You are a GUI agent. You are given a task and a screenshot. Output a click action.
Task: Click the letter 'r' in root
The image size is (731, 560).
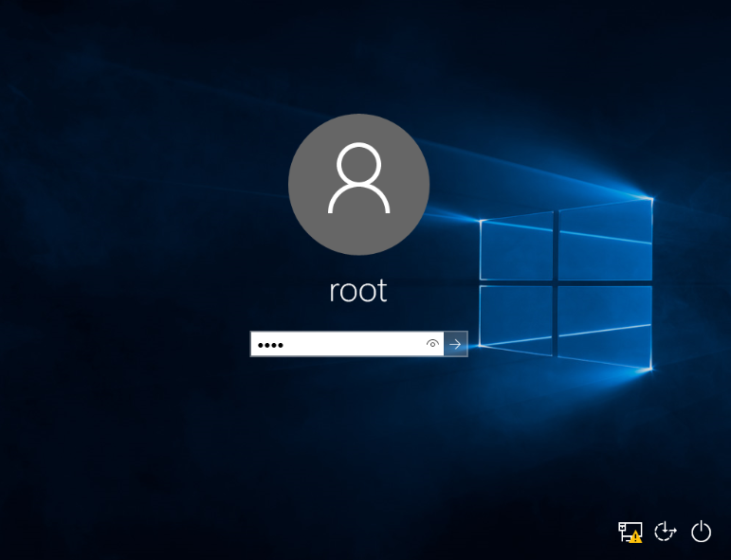coord(334,292)
